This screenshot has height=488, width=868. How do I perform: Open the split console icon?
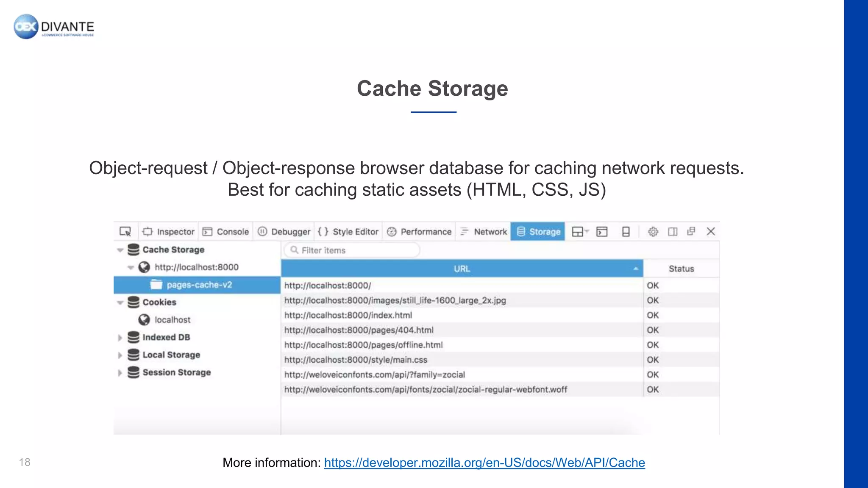click(x=602, y=232)
